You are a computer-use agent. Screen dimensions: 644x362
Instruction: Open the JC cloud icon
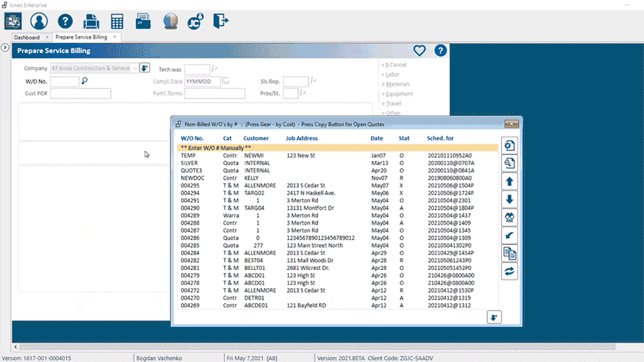(x=195, y=22)
